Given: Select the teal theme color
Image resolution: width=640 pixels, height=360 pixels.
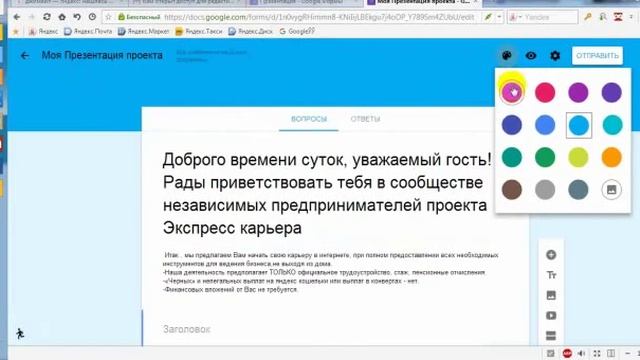Looking at the screenshot, I should click(511, 157).
